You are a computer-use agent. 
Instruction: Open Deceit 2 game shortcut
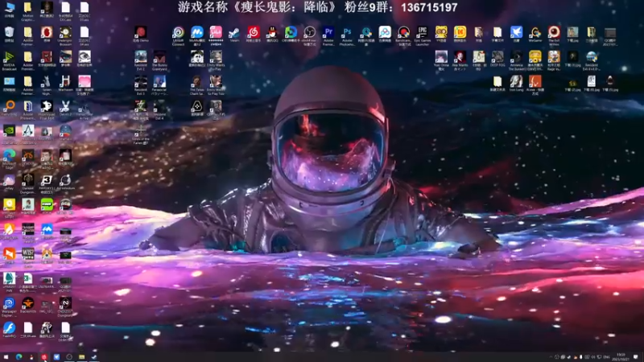pos(65,109)
